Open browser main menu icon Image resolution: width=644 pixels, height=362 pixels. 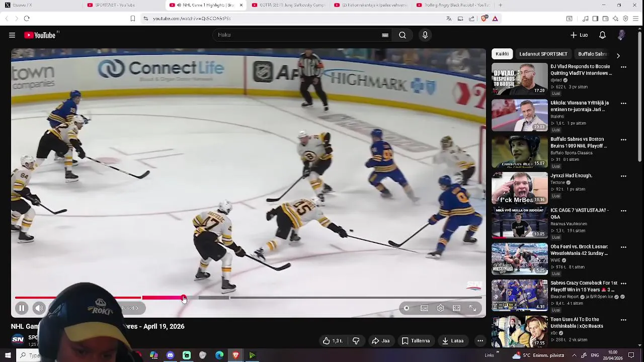coord(636,19)
